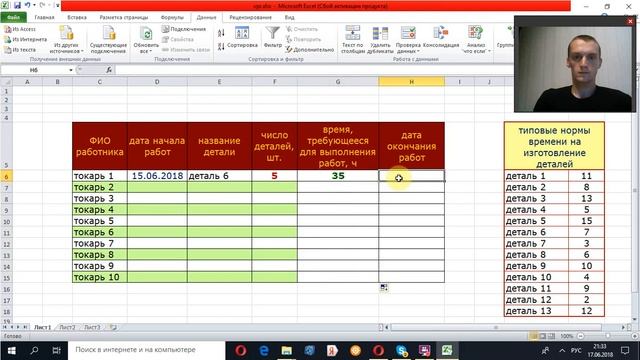
Task: Select value 15 next to деталь 5
Action: (x=586, y=221)
